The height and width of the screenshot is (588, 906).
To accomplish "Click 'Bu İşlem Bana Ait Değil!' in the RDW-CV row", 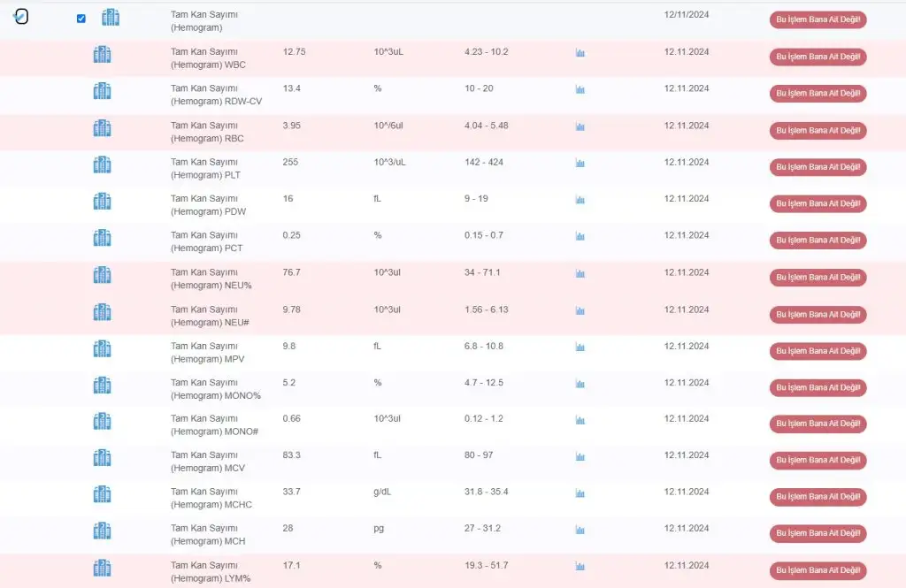I will pyautogui.click(x=818, y=94).
